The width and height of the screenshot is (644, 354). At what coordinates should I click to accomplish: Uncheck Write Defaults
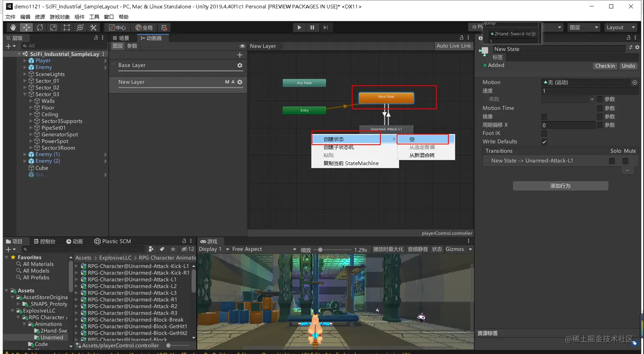(544, 142)
